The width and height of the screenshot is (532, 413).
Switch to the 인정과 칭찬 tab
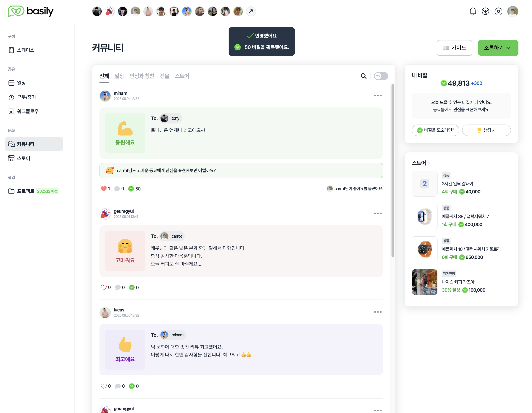(142, 76)
